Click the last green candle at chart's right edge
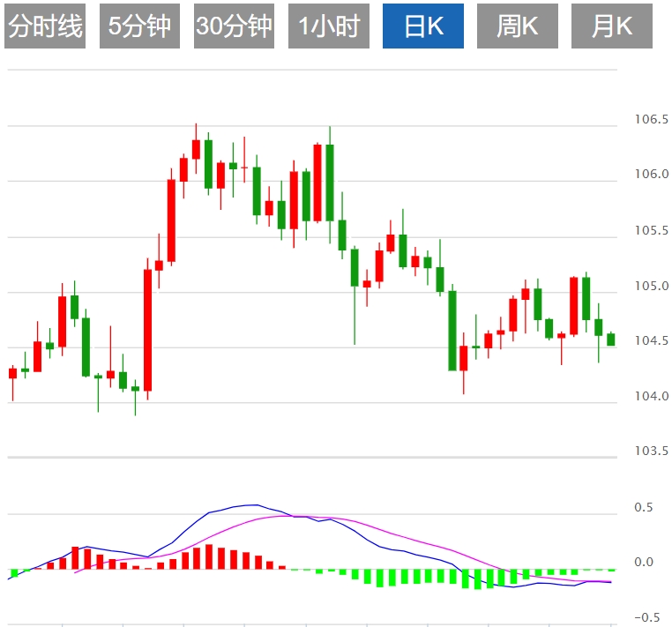 611,340
